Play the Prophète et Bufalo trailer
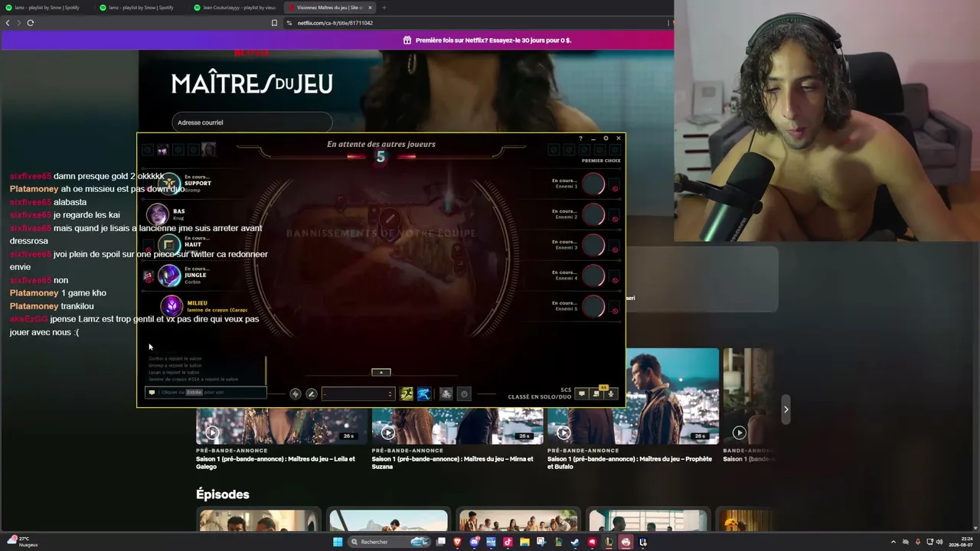The height and width of the screenshot is (551, 980). tap(563, 432)
